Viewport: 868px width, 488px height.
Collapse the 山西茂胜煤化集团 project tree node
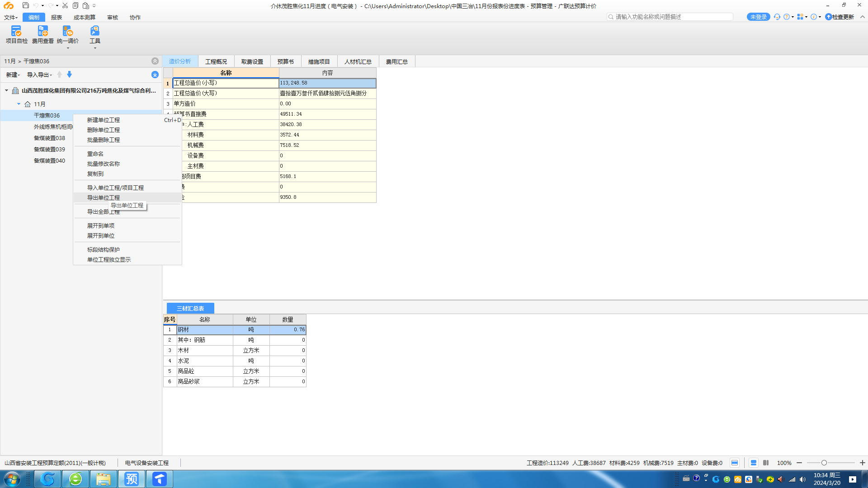coord(7,90)
